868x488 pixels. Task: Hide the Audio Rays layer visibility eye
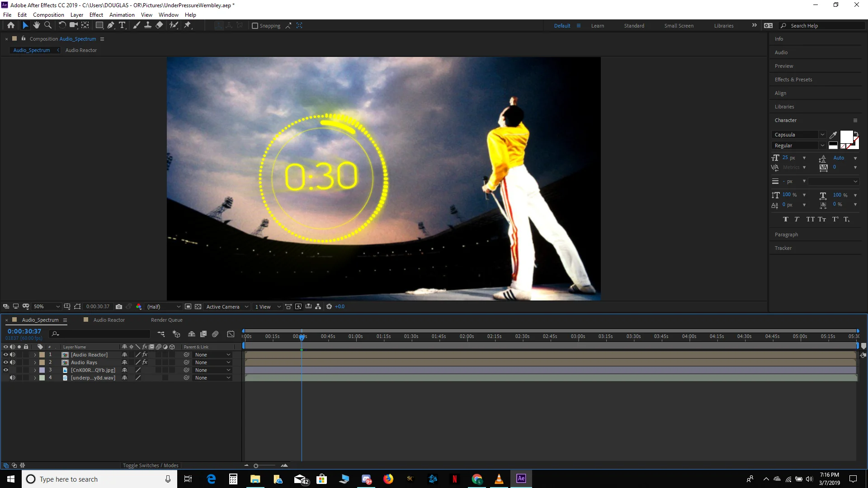pyautogui.click(x=6, y=362)
